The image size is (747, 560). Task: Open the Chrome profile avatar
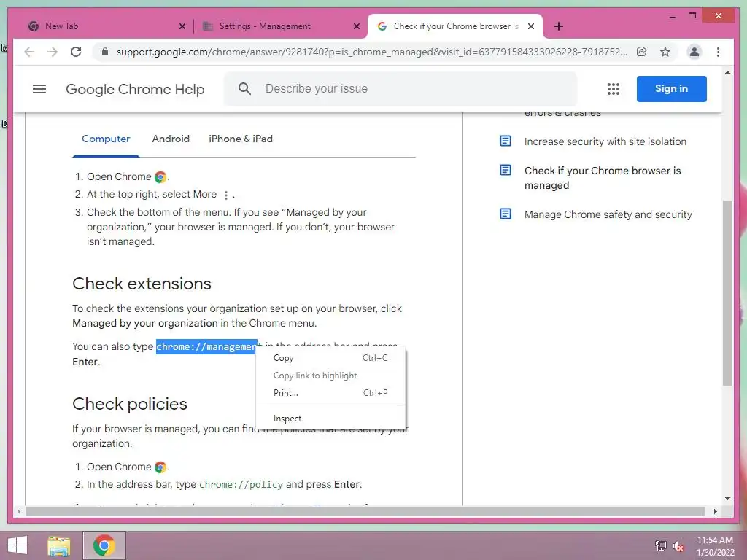pos(694,52)
